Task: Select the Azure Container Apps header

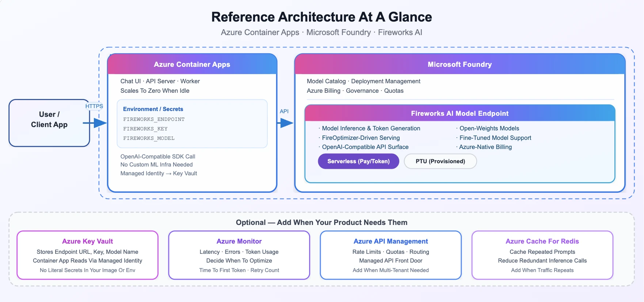Action: point(192,64)
